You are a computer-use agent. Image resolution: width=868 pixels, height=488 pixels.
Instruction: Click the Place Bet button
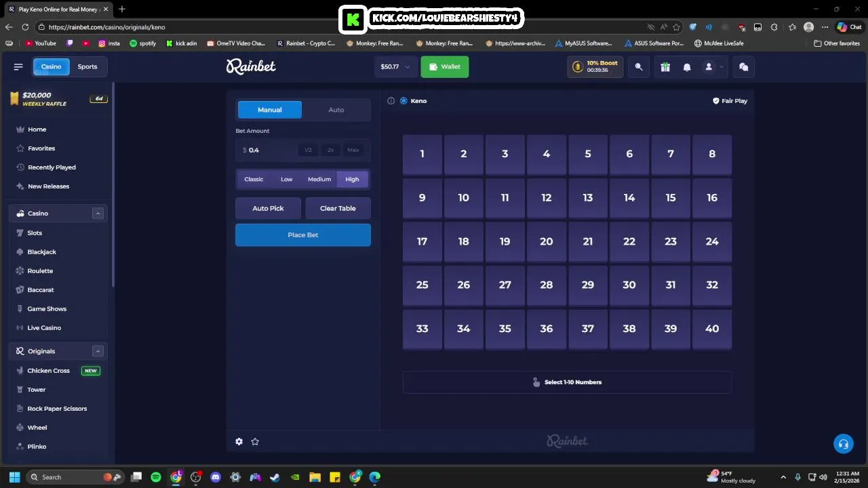coord(303,235)
